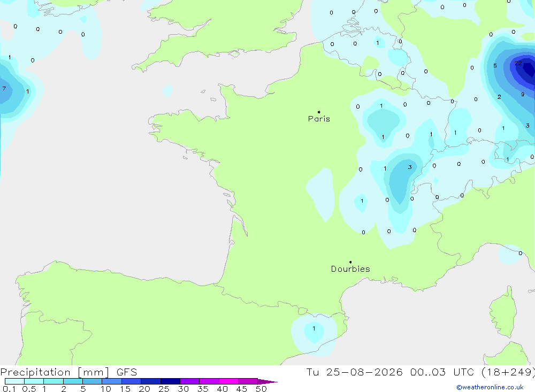Click the 0.5 legend scale label

click(x=29, y=389)
